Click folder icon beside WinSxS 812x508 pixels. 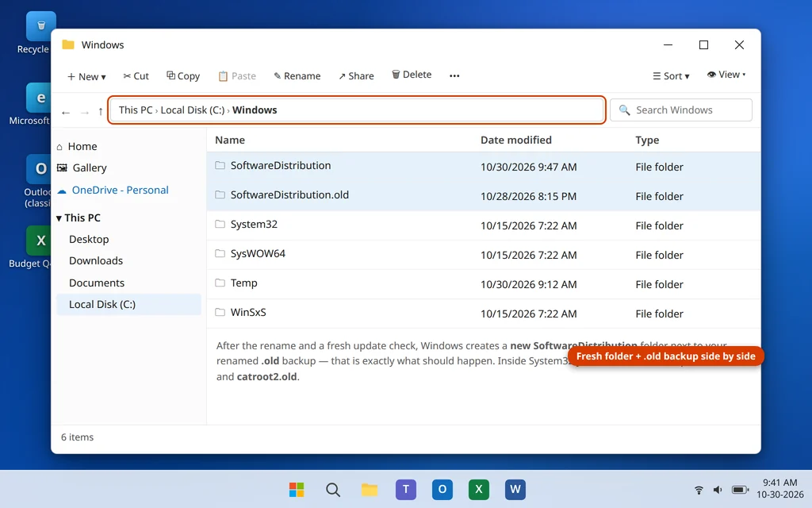220,312
